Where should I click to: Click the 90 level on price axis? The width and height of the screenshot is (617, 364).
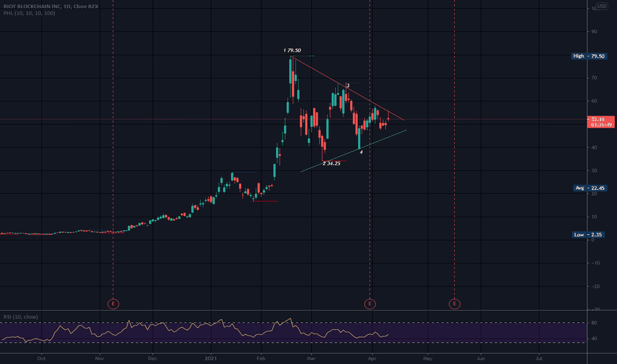(594, 32)
